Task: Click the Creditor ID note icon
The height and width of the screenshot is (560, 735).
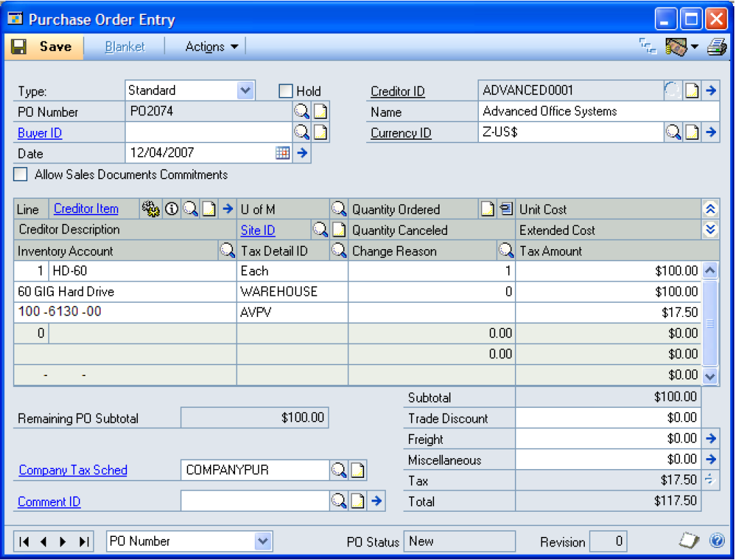Action: point(692,91)
